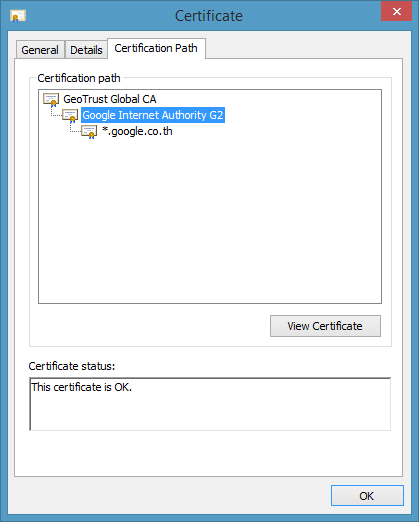
Task: Click the certificate icon beside Google Internet Authority G2
Action: [x=70, y=116]
